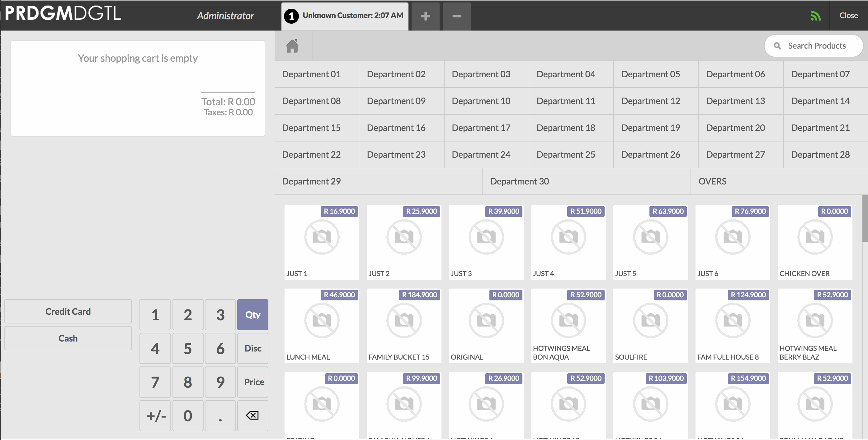
Task: Open Department 22 category
Action: pyautogui.click(x=317, y=155)
